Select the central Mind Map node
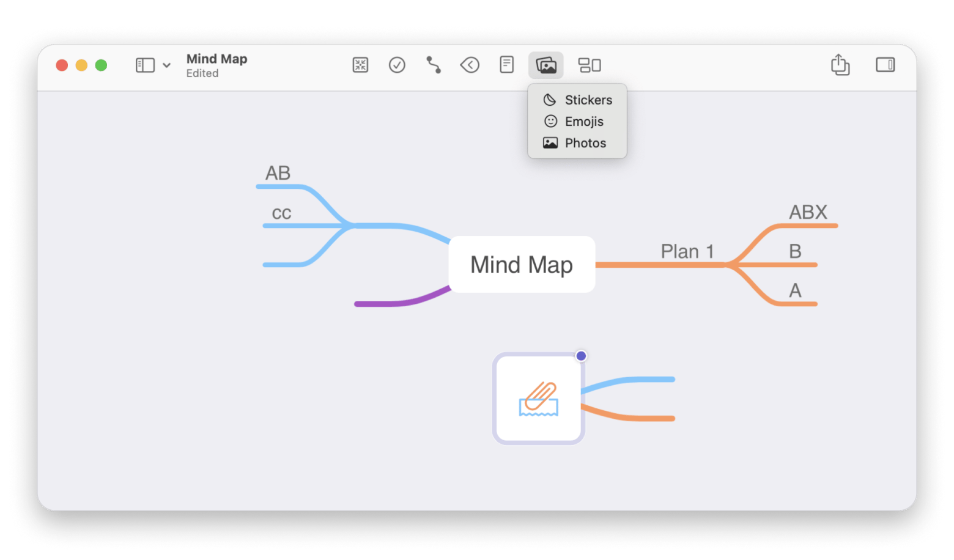Viewport: 954px width, 560px height. click(x=522, y=265)
